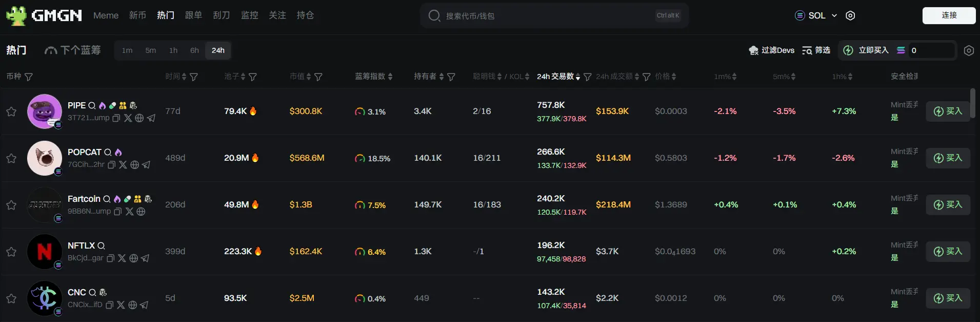Go to the 新币 menu item
980x322 pixels.
tap(137, 15)
